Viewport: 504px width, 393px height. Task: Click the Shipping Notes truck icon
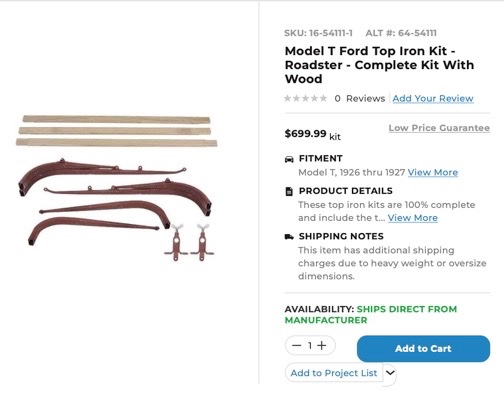click(289, 237)
